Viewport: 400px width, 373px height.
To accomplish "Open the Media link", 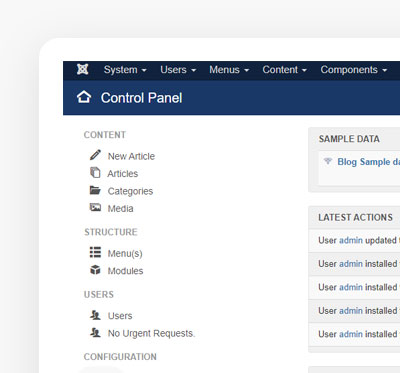I will coord(120,208).
